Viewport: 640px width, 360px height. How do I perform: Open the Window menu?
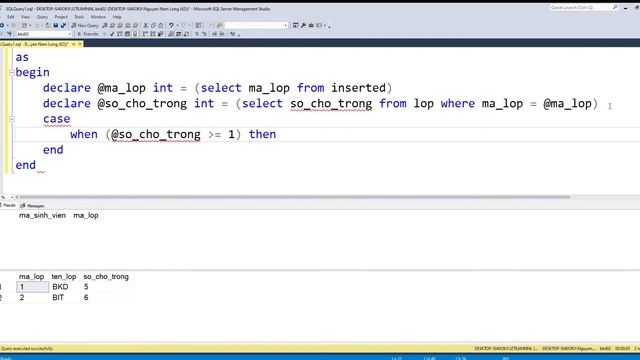[98, 17]
